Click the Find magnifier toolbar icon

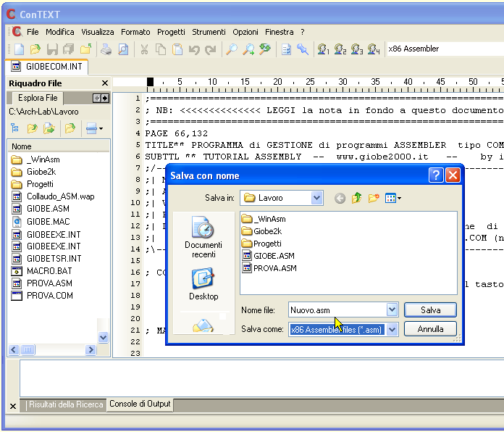pos(232,49)
